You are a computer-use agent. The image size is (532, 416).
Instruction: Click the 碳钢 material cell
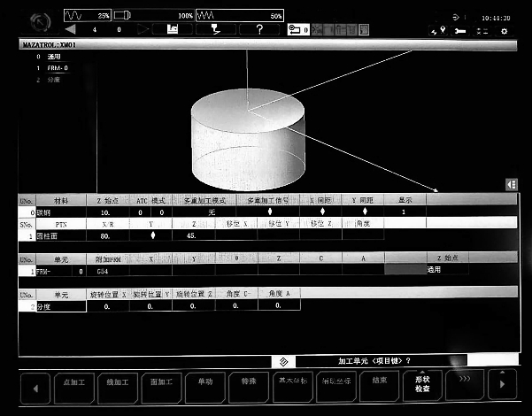(x=61, y=212)
